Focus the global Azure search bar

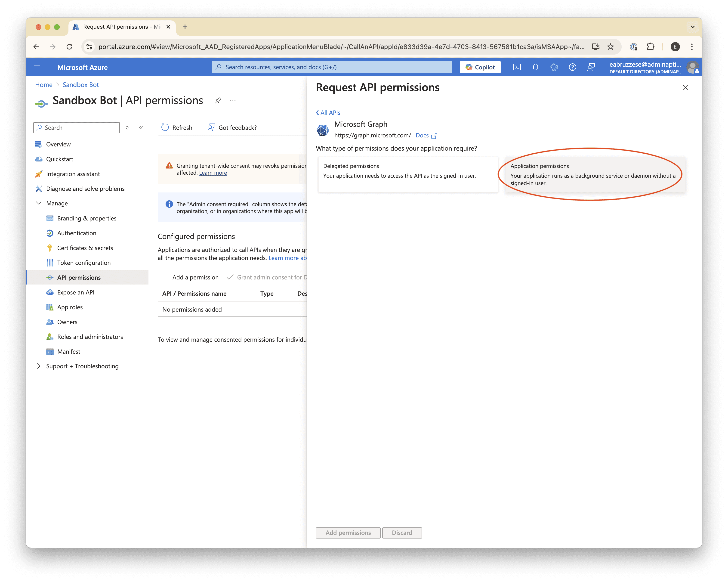pos(332,67)
